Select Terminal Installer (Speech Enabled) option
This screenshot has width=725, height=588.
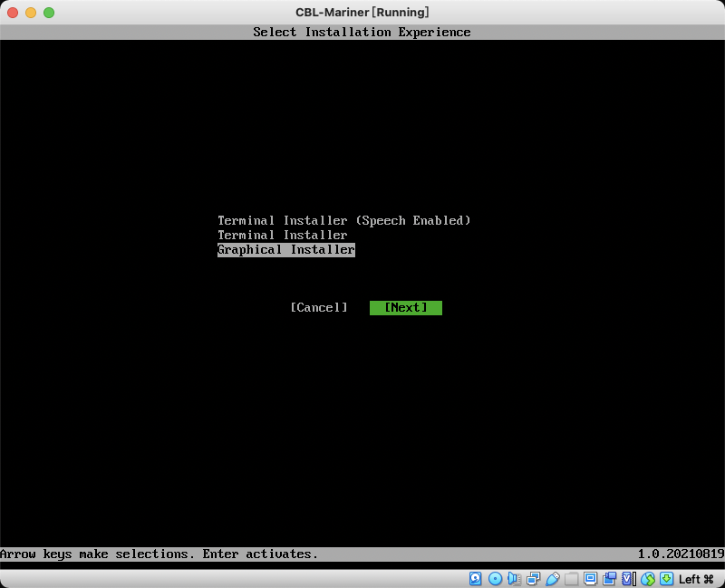[344, 220]
